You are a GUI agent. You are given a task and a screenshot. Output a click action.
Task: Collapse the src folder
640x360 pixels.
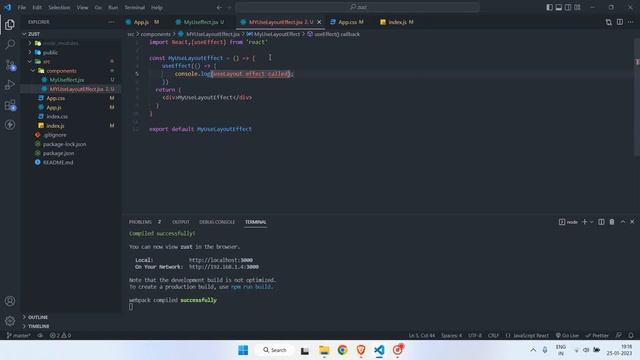(30, 61)
